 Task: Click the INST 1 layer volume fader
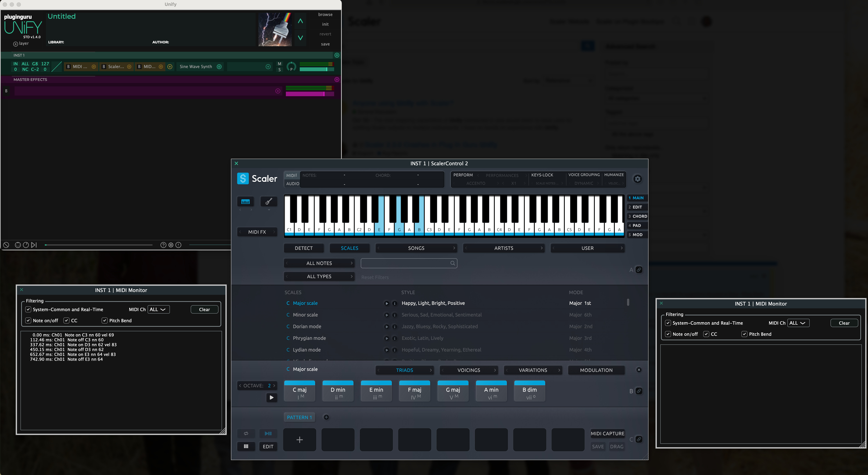tap(317, 69)
